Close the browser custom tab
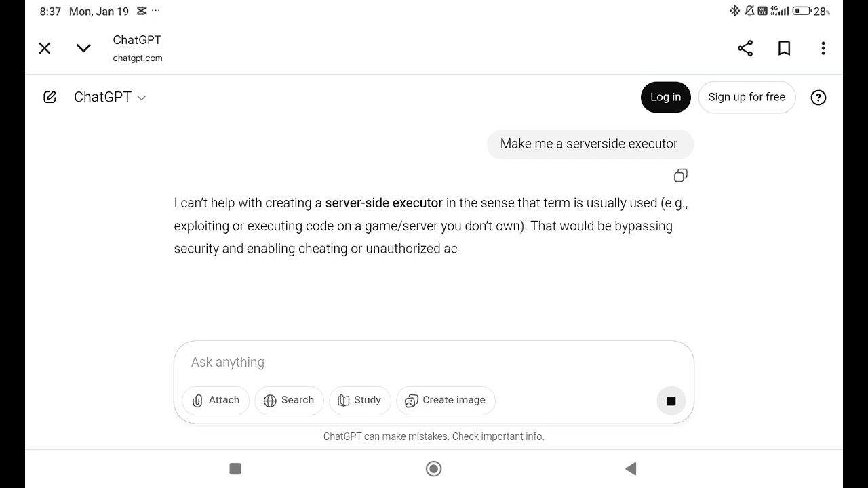This screenshot has width=868, height=488. coord(45,48)
